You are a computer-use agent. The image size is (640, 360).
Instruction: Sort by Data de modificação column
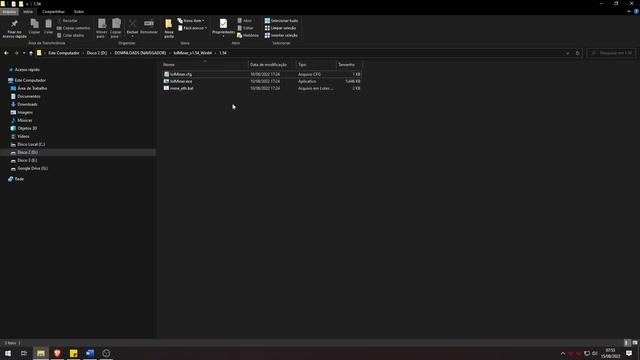click(x=271, y=64)
